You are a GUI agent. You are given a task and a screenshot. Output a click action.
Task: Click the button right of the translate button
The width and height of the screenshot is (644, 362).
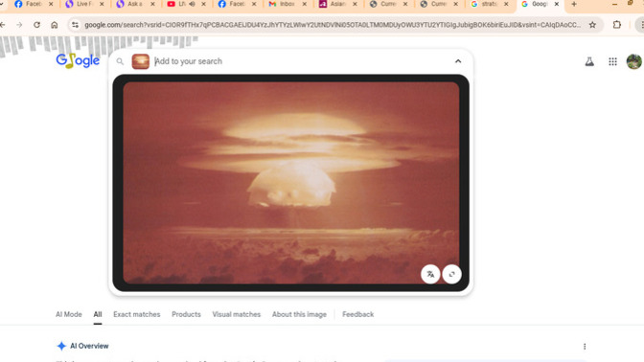pos(451,274)
